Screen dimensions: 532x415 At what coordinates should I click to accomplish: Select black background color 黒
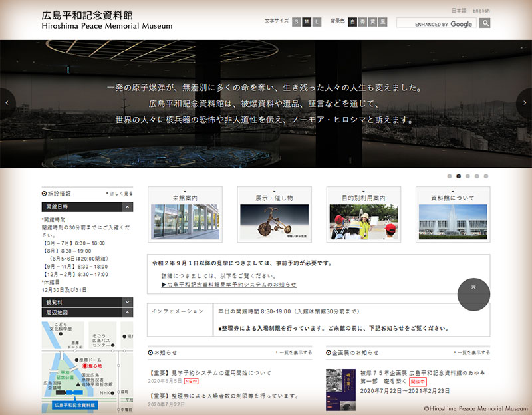pyautogui.click(x=383, y=22)
